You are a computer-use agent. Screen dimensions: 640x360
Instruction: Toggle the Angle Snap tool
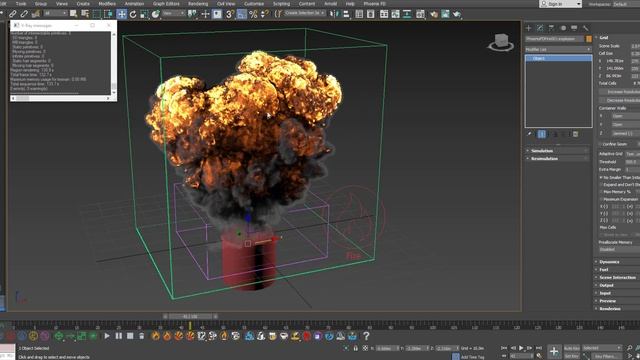(x=242, y=14)
